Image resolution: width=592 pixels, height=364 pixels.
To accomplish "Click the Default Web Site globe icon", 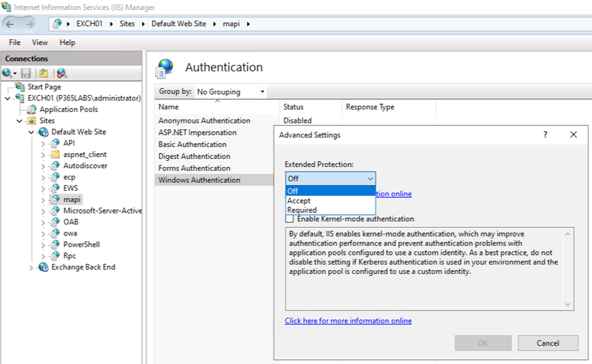I will coord(44,132).
